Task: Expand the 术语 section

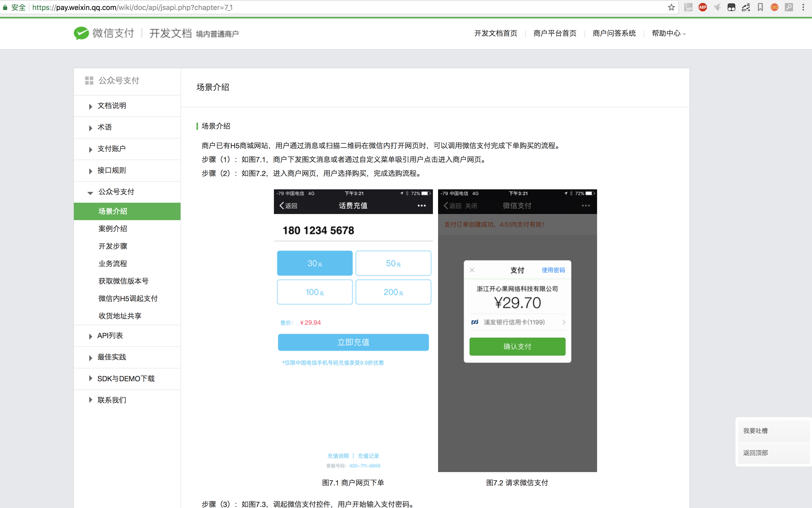Action: (x=127, y=127)
